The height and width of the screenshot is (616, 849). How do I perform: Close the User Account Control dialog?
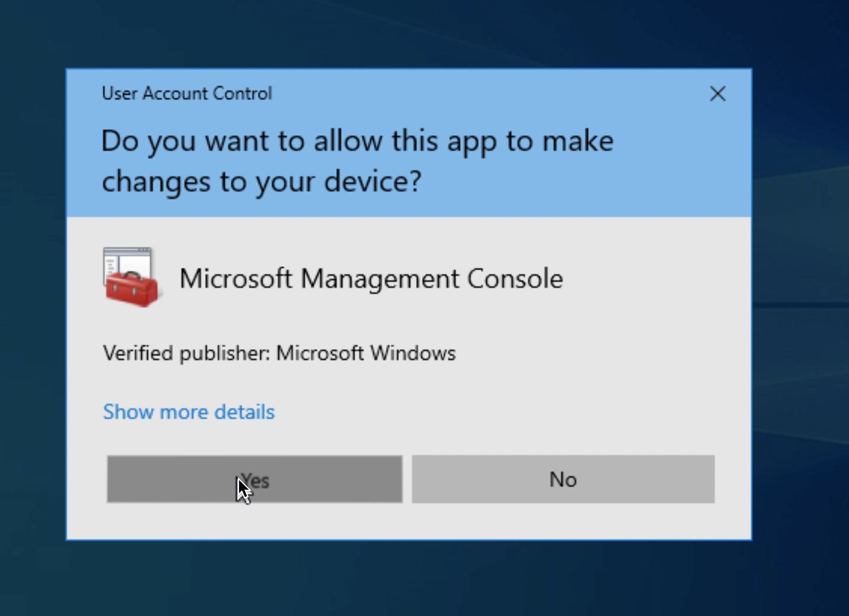717,94
